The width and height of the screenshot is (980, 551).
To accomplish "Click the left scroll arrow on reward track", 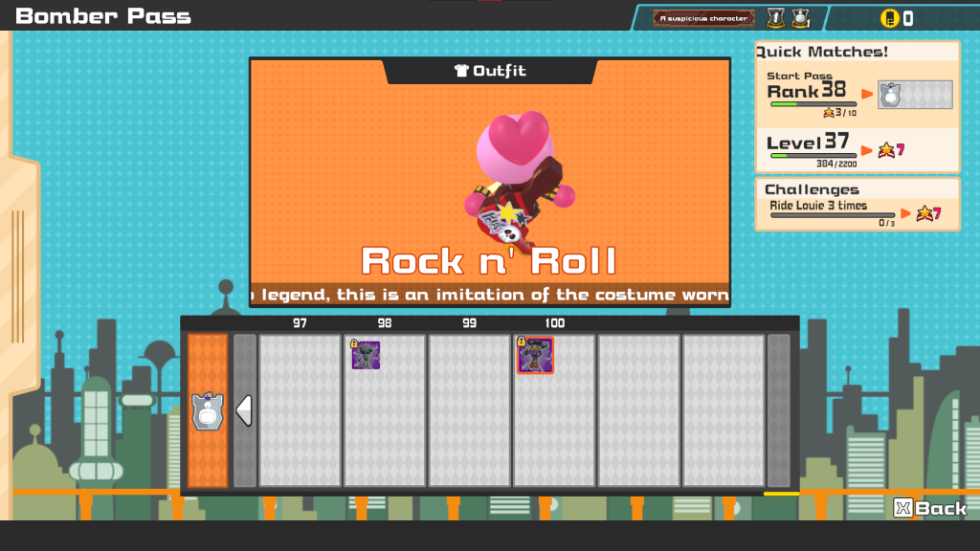I will 244,410.
